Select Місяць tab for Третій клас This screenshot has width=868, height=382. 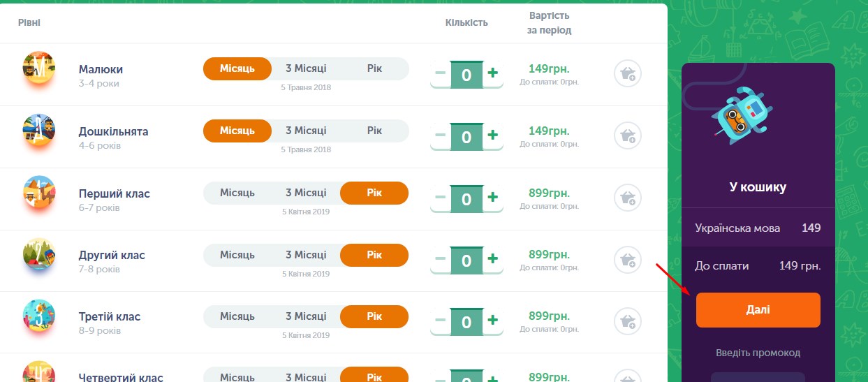click(x=237, y=318)
